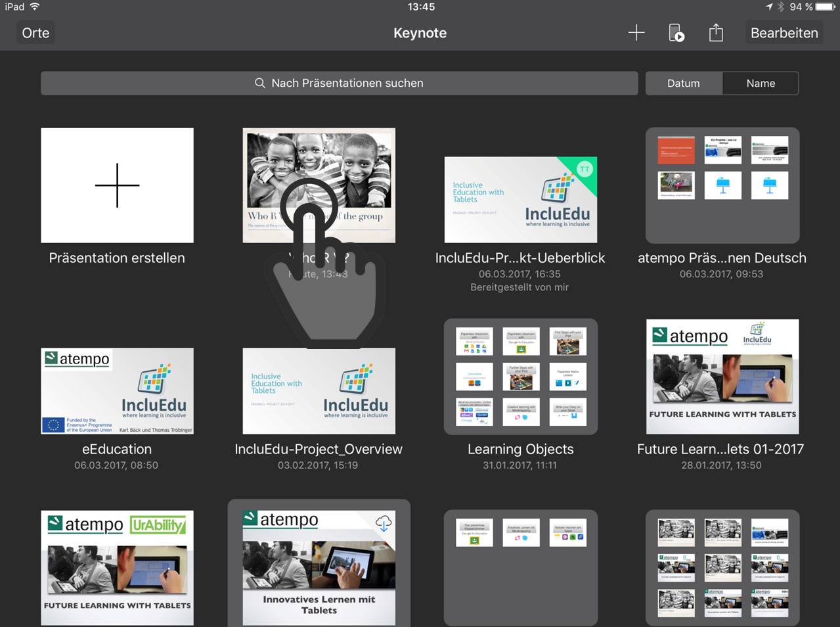This screenshot has width=840, height=627.
Task: Open the Präsentation erstellen plus thumbnail
Action: (117, 185)
